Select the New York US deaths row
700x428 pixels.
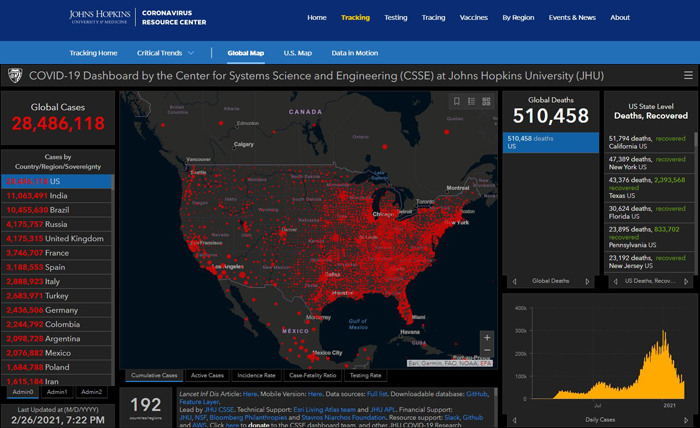coord(649,163)
